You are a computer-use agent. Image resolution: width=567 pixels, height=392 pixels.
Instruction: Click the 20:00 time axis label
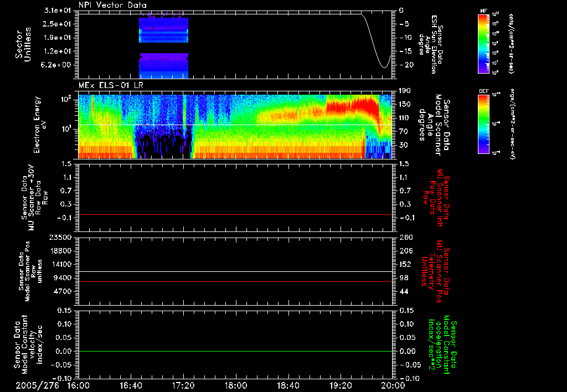point(393,385)
